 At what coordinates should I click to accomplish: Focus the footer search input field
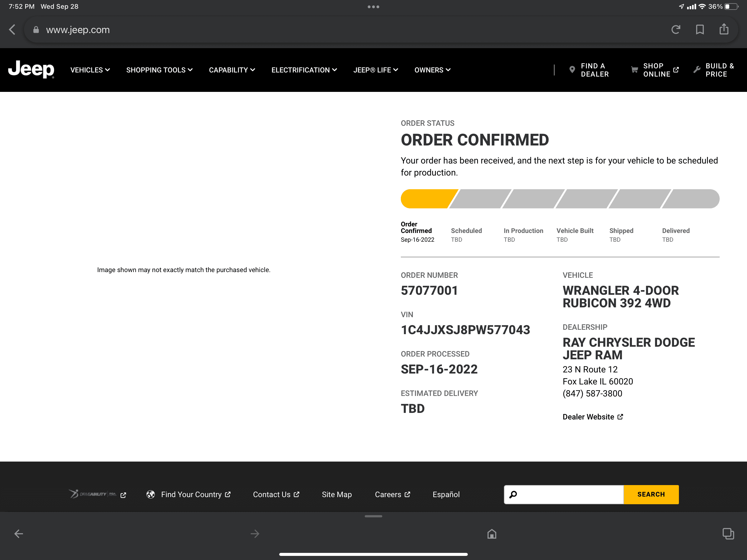564,494
